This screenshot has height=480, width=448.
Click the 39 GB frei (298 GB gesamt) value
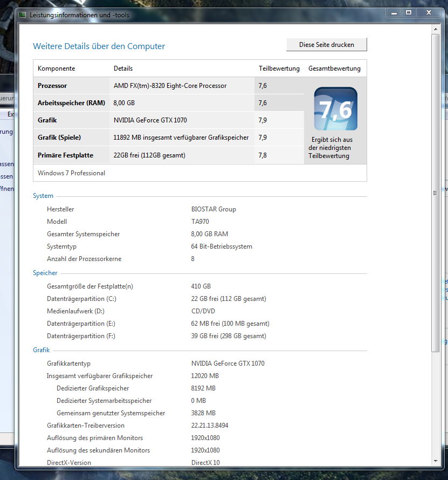229,336
